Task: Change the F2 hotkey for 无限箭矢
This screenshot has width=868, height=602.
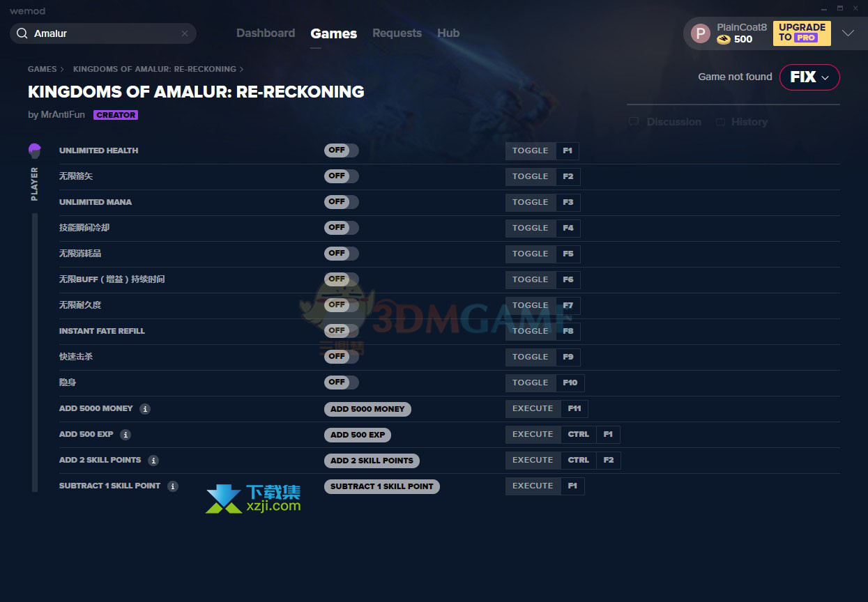Action: pos(568,176)
